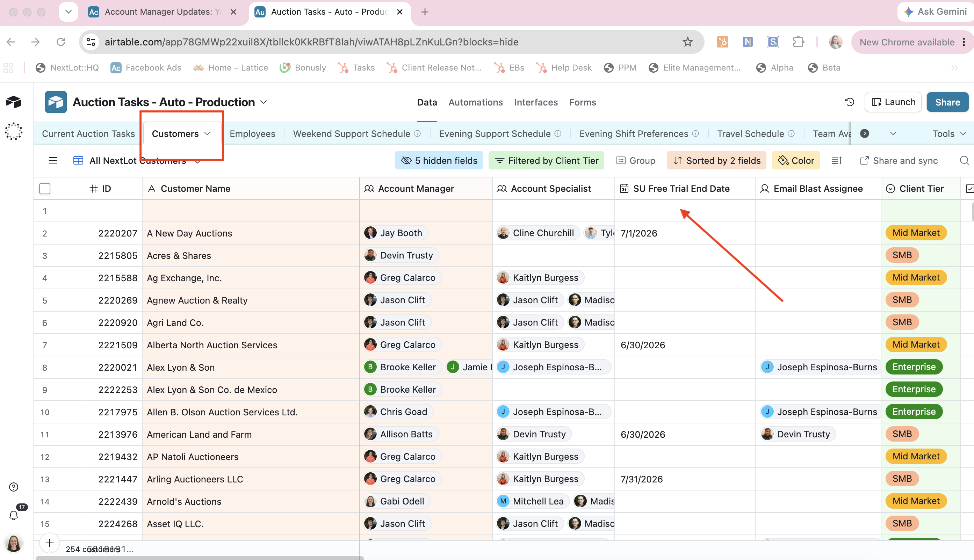Image resolution: width=974 pixels, height=560 pixels.
Task: Click the base icon next to Auction Tasks title
Action: click(x=56, y=102)
